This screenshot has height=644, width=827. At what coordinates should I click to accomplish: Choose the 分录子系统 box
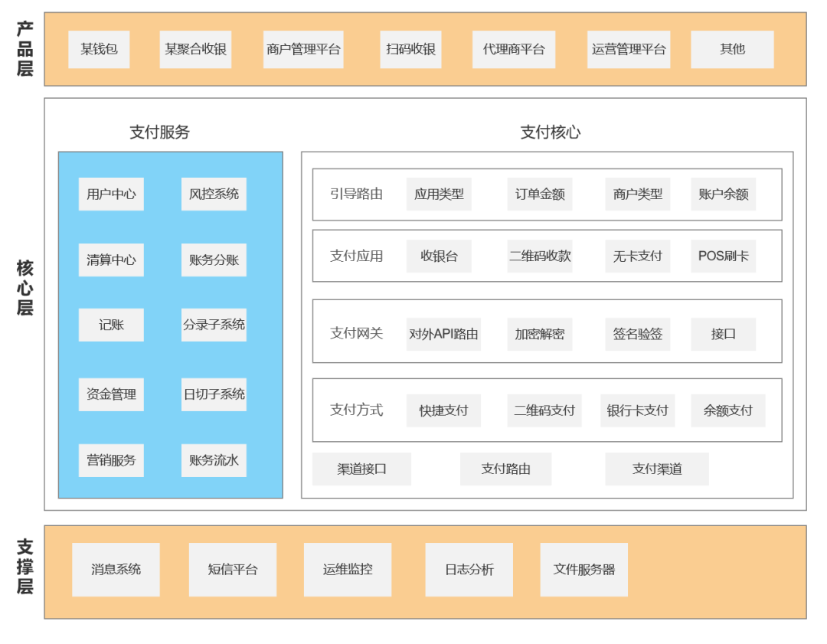[x=214, y=325]
